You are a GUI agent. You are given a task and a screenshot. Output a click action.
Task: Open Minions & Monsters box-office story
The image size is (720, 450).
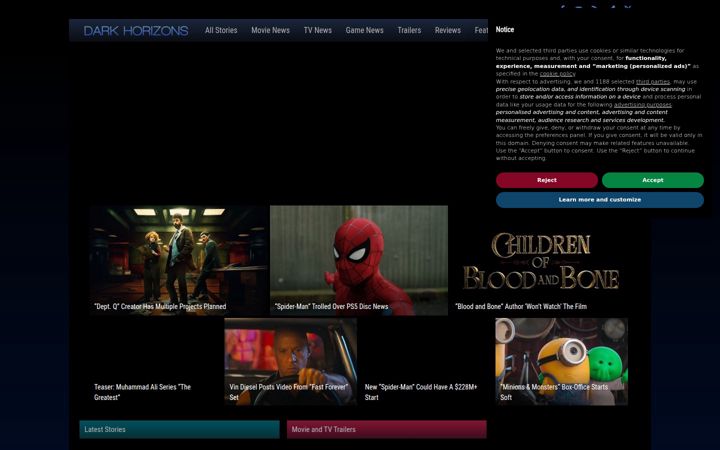pyautogui.click(x=561, y=362)
